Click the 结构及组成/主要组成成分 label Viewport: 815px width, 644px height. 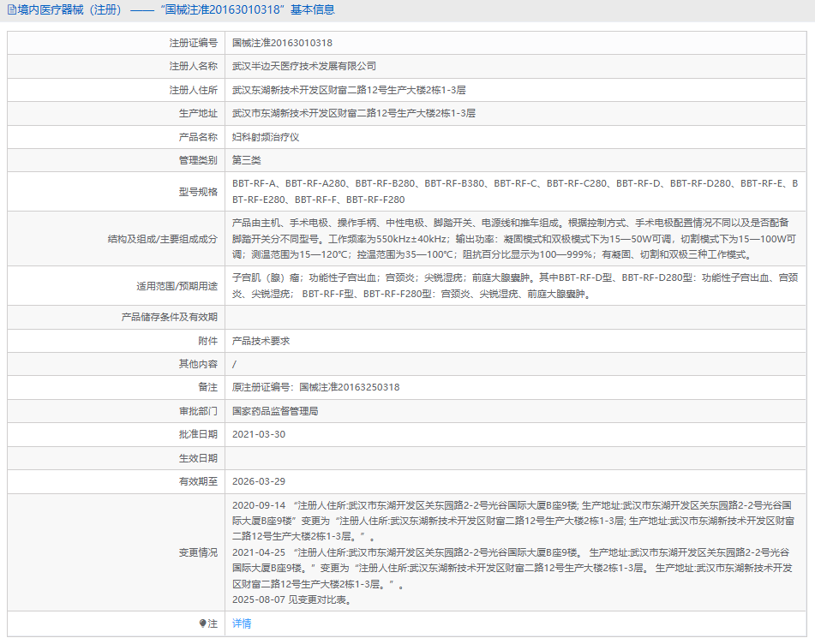pyautogui.click(x=163, y=239)
